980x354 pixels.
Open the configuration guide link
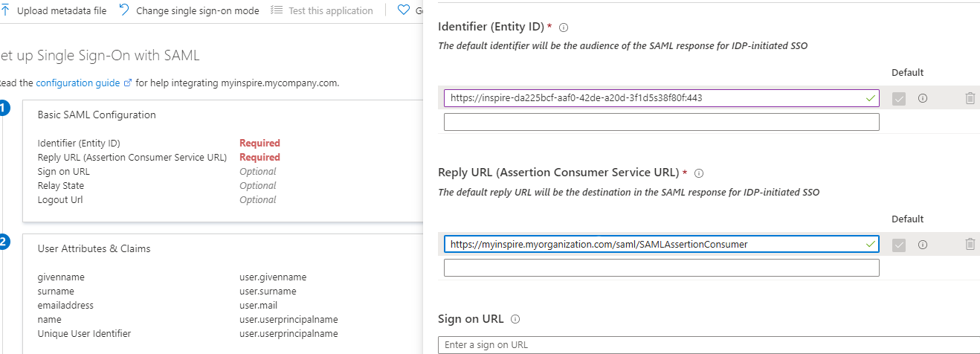click(77, 83)
